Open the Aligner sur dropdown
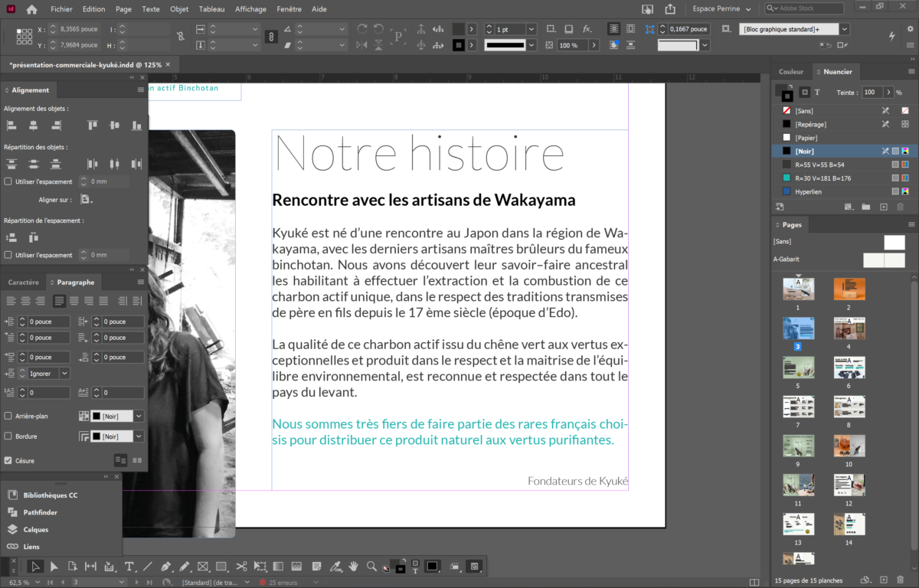Image resolution: width=919 pixels, height=588 pixels. 87,200
